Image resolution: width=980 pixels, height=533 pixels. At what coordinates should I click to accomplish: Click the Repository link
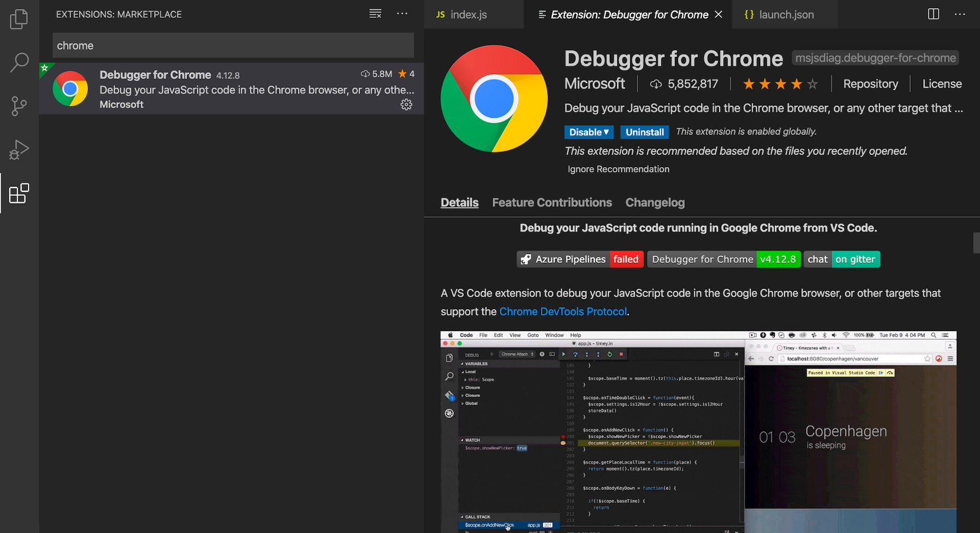(870, 84)
